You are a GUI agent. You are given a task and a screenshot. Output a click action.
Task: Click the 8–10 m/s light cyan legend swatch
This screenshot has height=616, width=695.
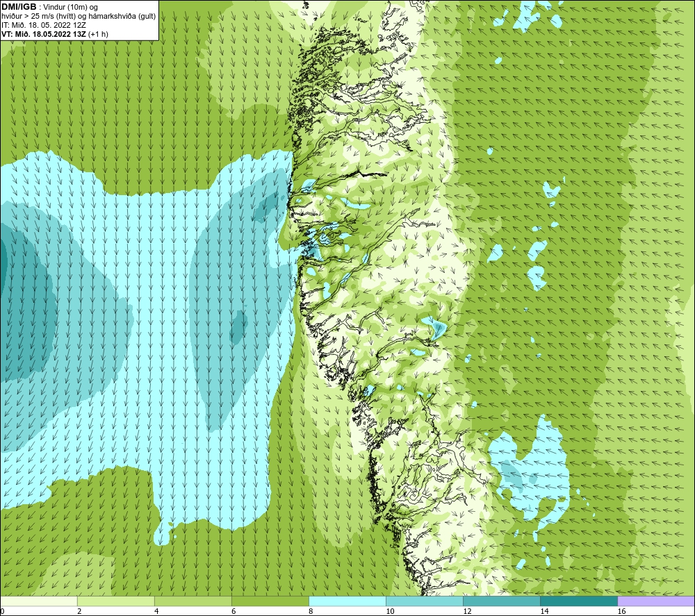(347, 601)
